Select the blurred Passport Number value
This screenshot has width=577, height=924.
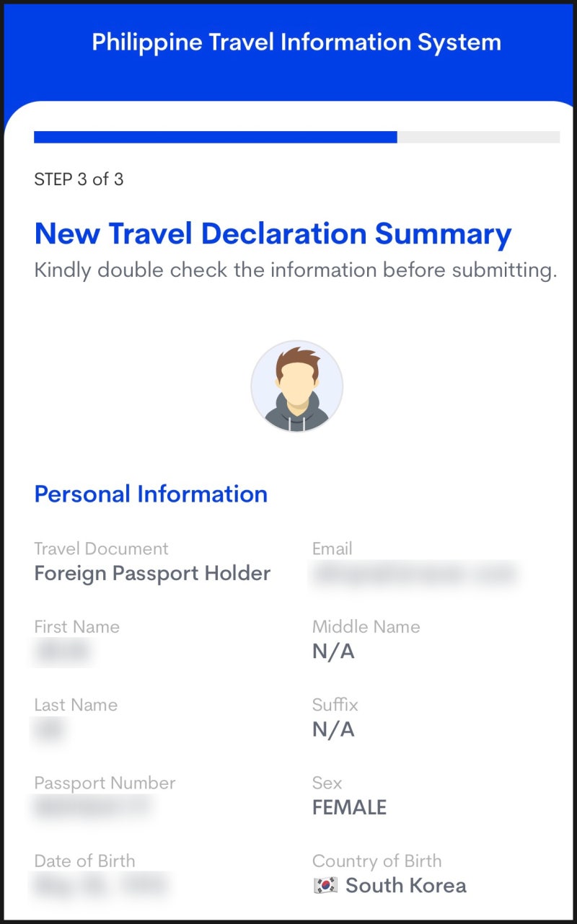tap(92, 807)
